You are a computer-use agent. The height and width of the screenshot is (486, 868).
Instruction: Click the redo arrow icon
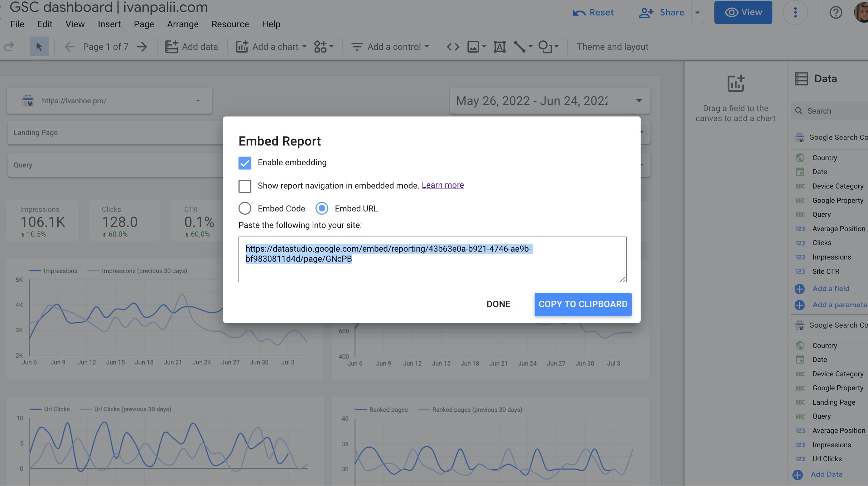9,47
